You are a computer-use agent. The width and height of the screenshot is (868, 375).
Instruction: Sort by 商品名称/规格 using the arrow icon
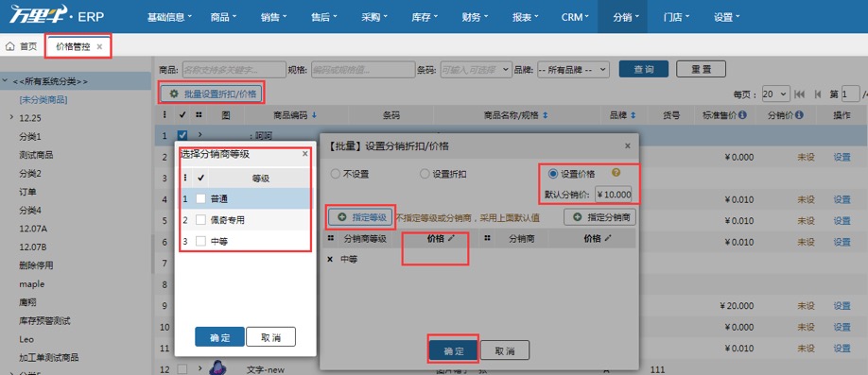545,115
